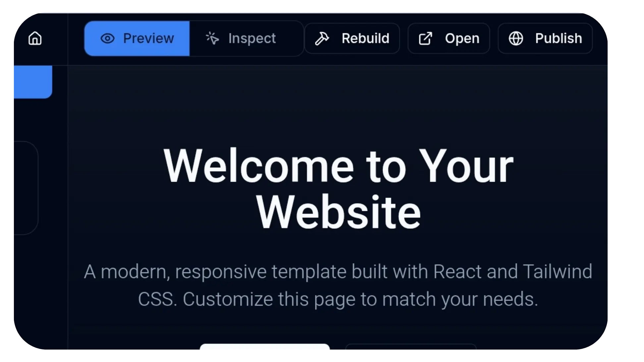Click the eye icon on the Preview tab
The height and width of the screenshot is (362, 644).
click(x=107, y=38)
